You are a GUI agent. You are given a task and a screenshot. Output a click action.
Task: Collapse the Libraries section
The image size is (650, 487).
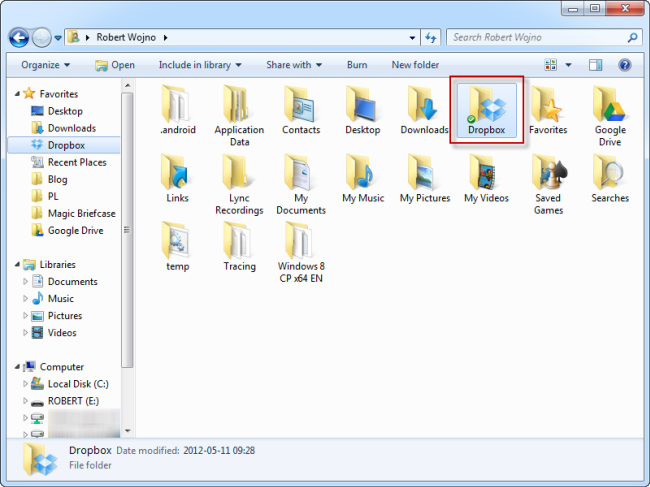(17, 264)
